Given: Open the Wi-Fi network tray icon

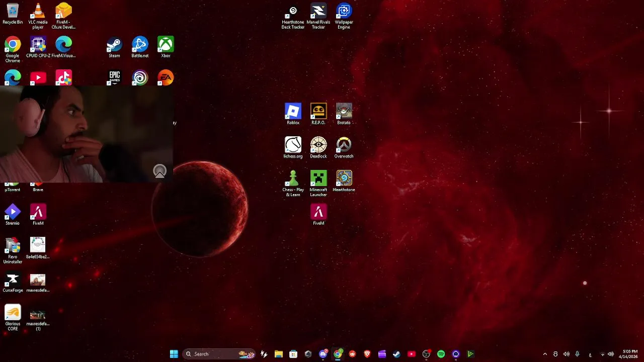Looking at the screenshot, I should tap(603, 354).
